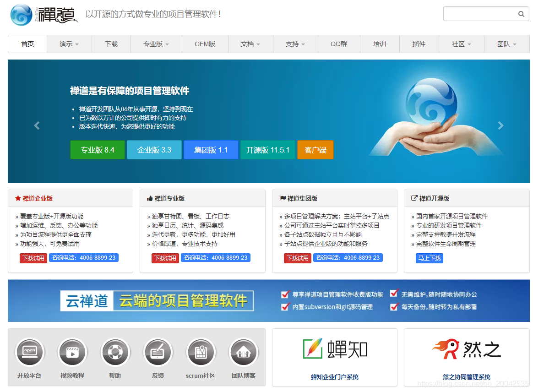Click the 帮助 lifebuoy icon
The height and width of the screenshot is (392, 533).
(115, 352)
